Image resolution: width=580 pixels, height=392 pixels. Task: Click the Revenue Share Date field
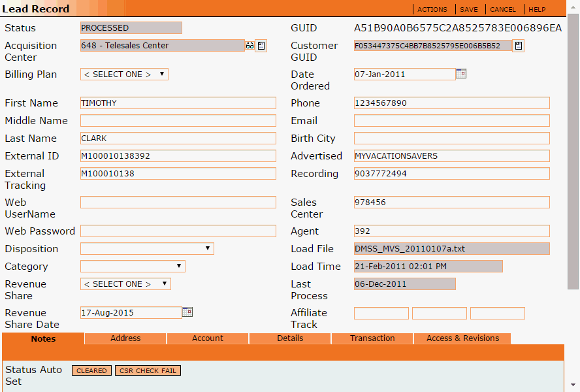tap(131, 313)
